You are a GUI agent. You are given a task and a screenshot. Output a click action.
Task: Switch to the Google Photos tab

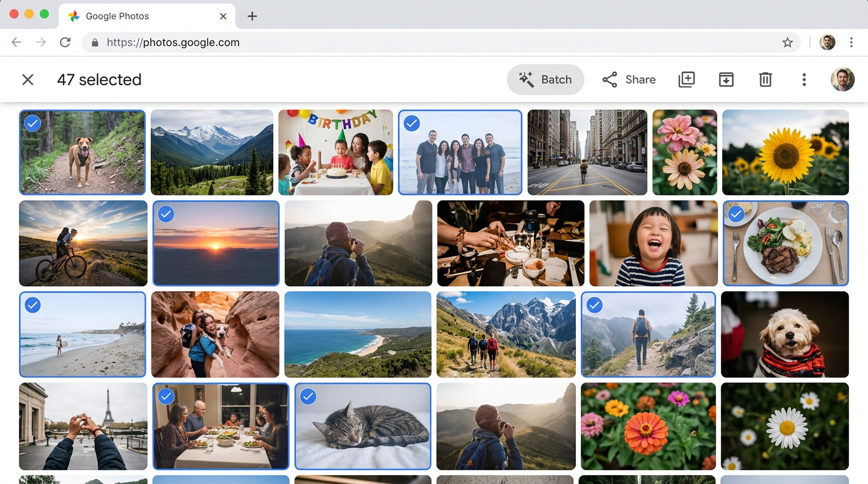[139, 16]
